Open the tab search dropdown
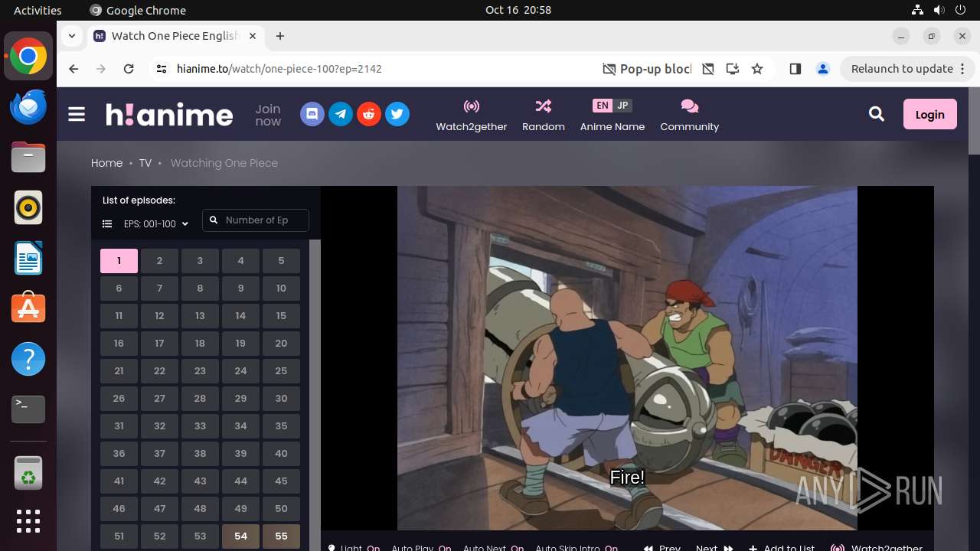980x551 pixels. point(72,36)
